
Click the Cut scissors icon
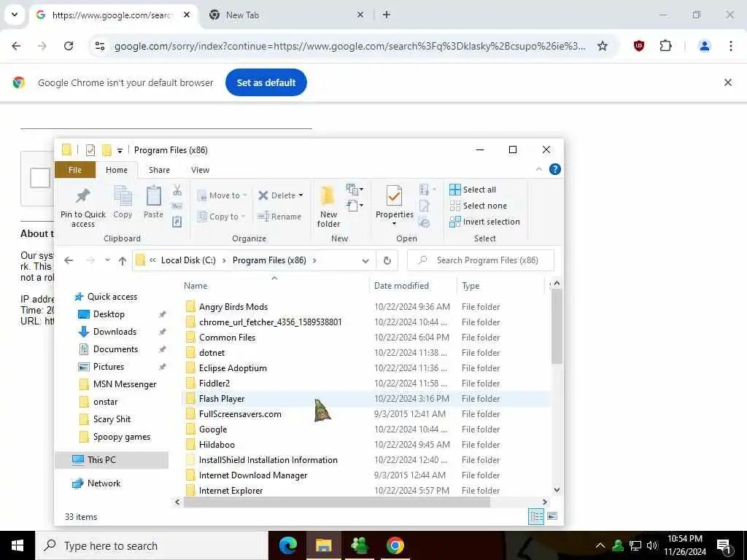(177, 190)
